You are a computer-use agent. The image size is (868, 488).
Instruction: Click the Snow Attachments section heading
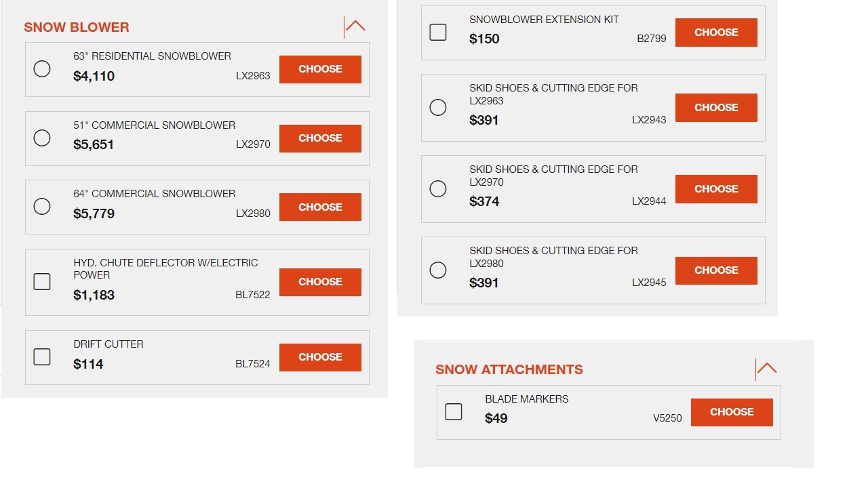[509, 369]
